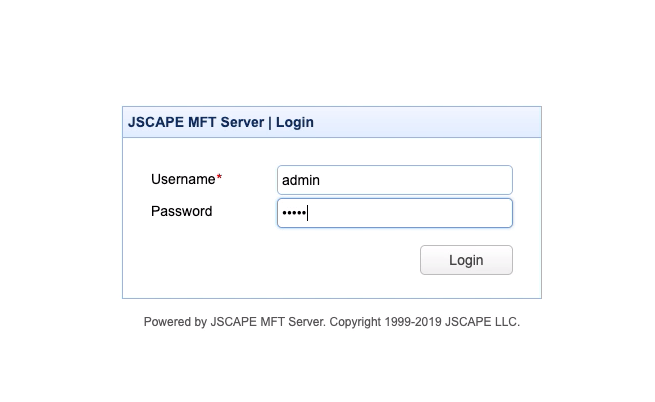This screenshot has width=655, height=402.
Task: Click the Password label text
Action: [x=181, y=212]
